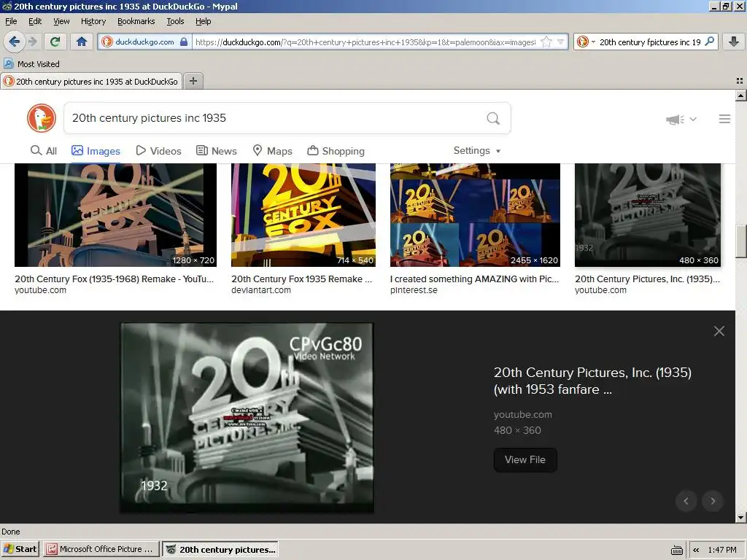Image resolution: width=747 pixels, height=560 pixels.
Task: Click the vertical scrollbar thumb
Action: [x=741, y=241]
